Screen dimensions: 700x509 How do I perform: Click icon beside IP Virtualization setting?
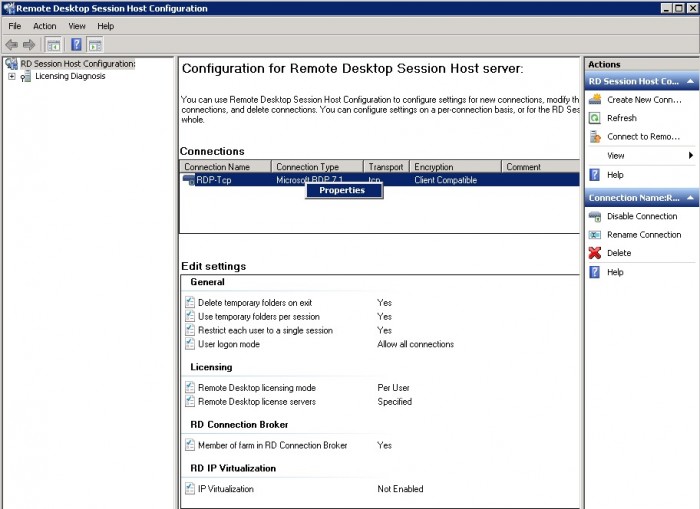[x=190, y=488]
